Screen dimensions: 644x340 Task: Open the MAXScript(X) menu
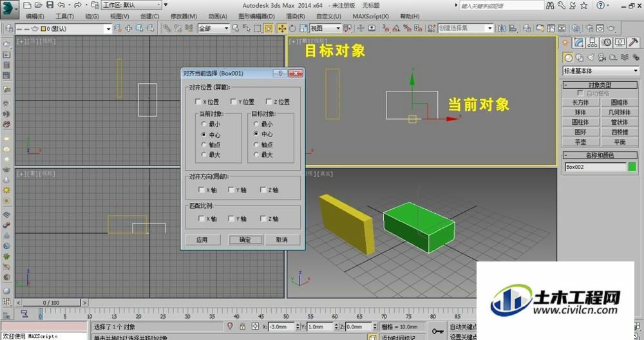click(x=370, y=17)
